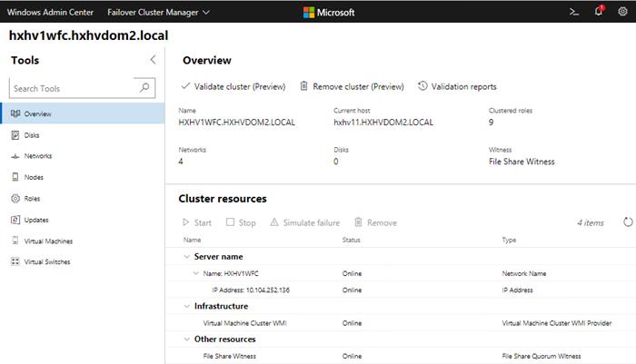This screenshot has height=364, width=636.
Task: Refresh the cluster resources list
Action: (628, 222)
